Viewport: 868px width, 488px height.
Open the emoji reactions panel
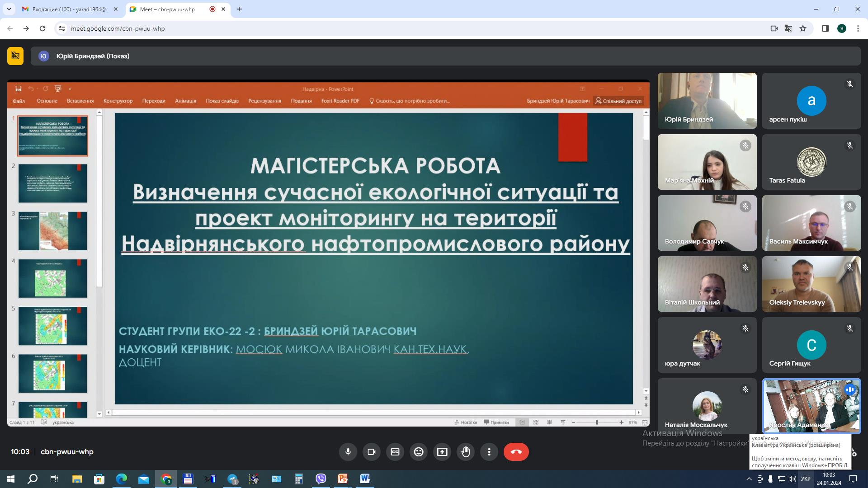[419, 452]
